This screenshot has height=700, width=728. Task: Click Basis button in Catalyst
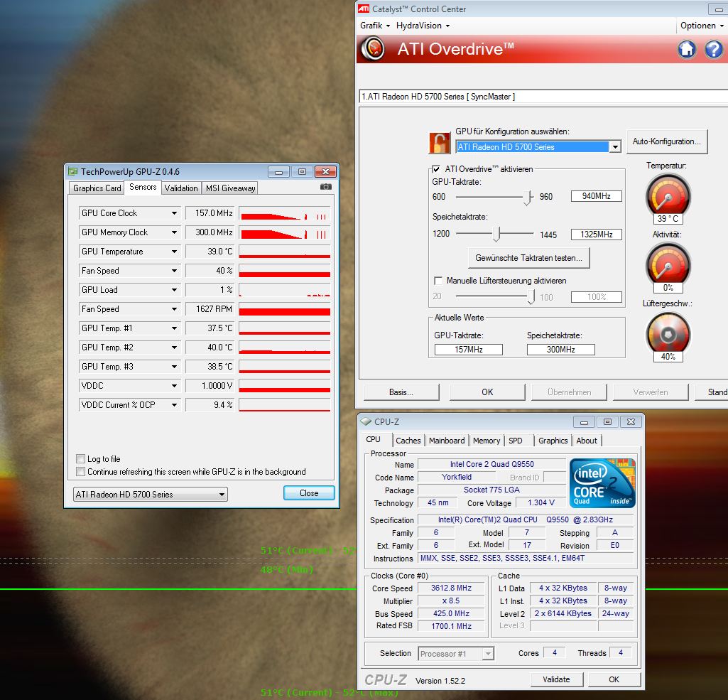[401, 392]
